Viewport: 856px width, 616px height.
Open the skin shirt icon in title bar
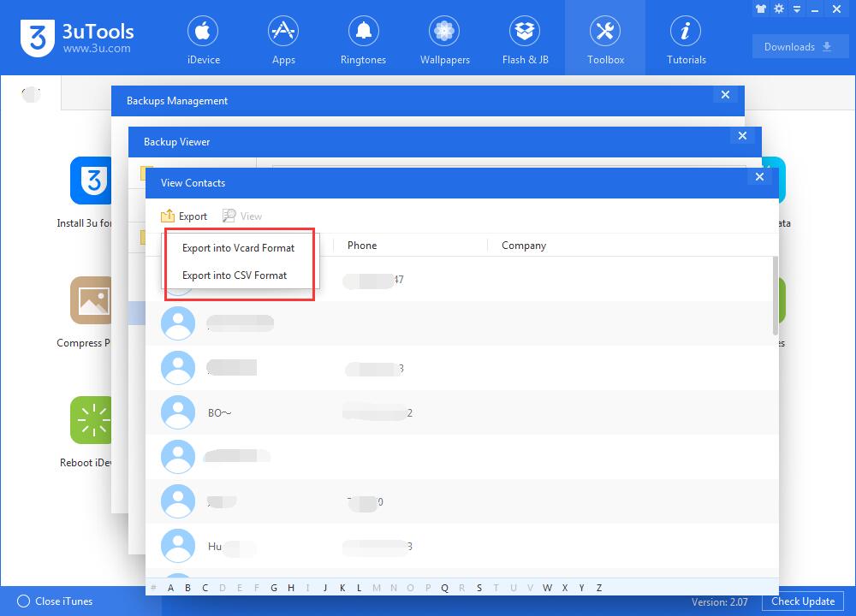761,9
